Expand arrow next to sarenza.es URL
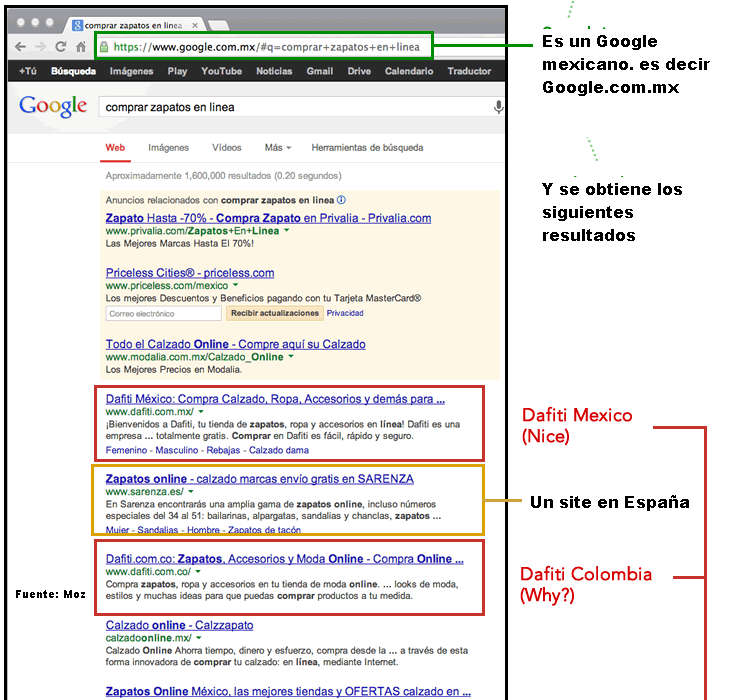Viewport: 730px width, 700px height. (x=191, y=491)
